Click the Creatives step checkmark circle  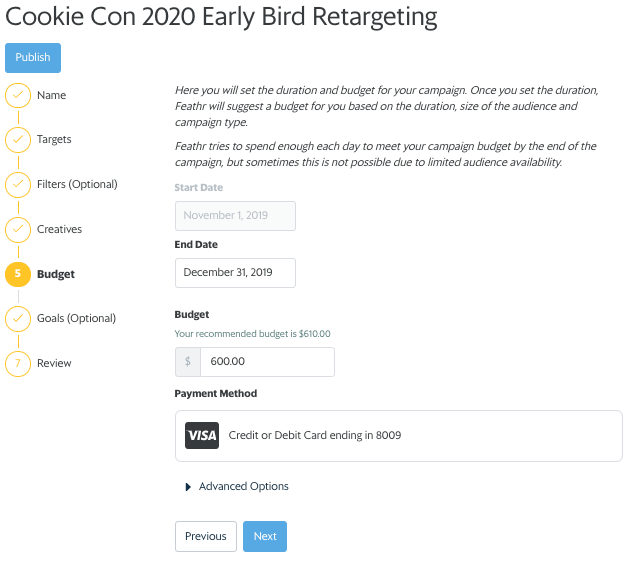click(18, 230)
